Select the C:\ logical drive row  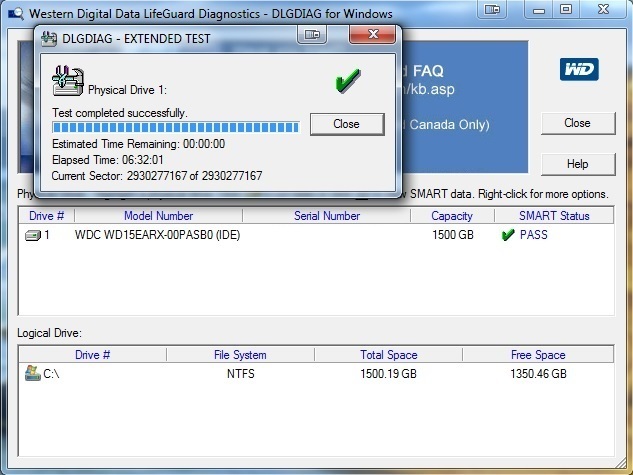(x=316, y=374)
